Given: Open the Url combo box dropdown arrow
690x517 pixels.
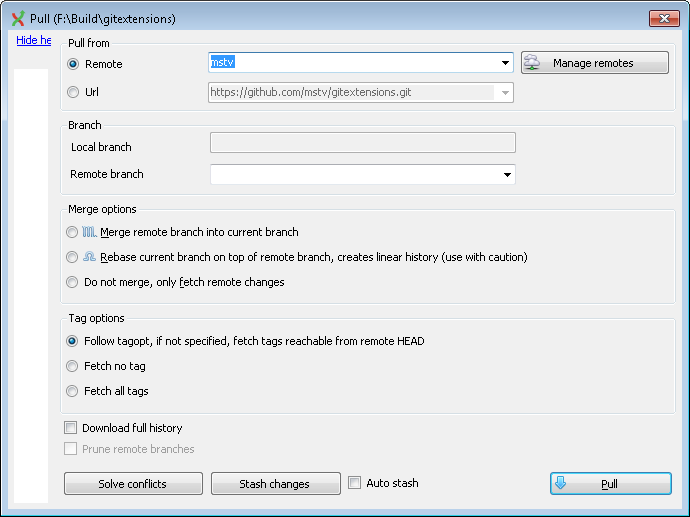Looking at the screenshot, I should (505, 92).
